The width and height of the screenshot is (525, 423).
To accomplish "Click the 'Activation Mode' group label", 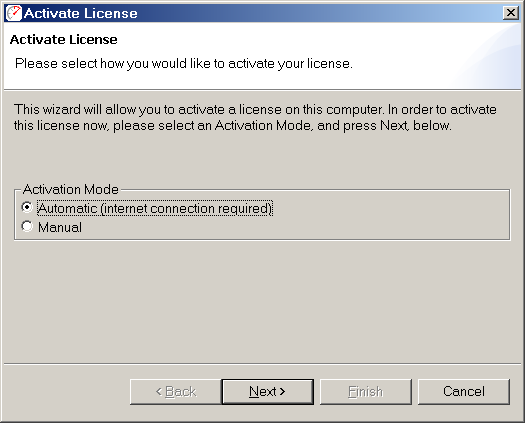I will click(71, 189).
